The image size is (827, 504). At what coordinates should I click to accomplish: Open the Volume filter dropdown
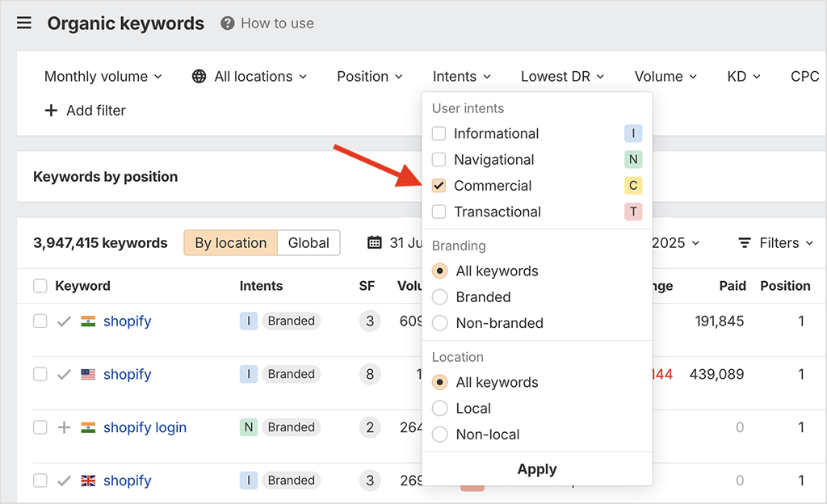[665, 77]
